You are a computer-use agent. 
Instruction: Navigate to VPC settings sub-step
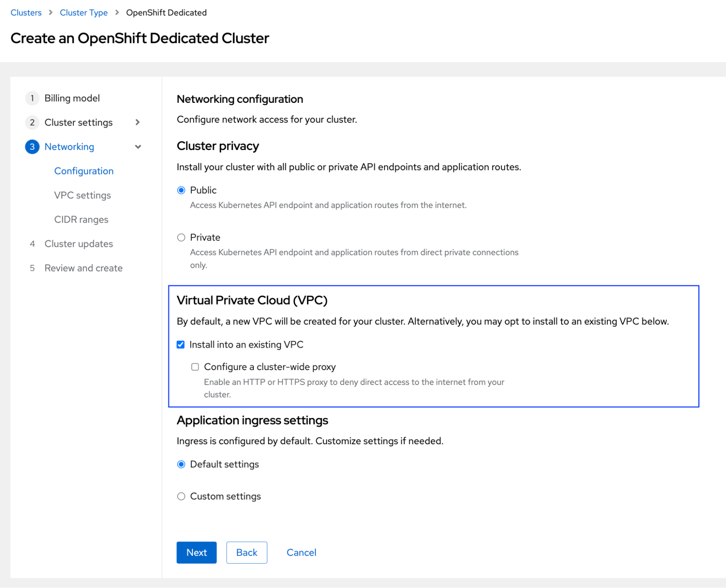pyautogui.click(x=82, y=195)
